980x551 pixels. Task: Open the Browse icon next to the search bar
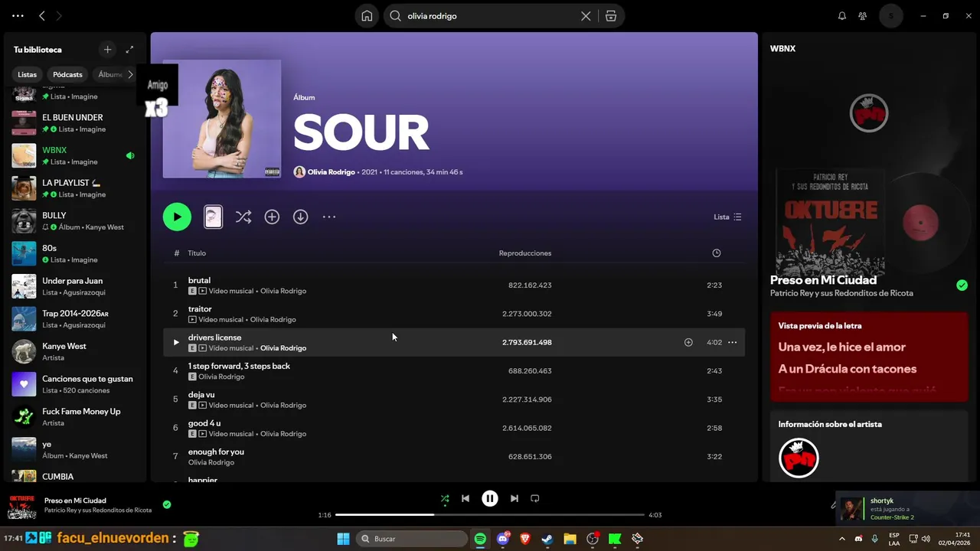click(x=611, y=16)
